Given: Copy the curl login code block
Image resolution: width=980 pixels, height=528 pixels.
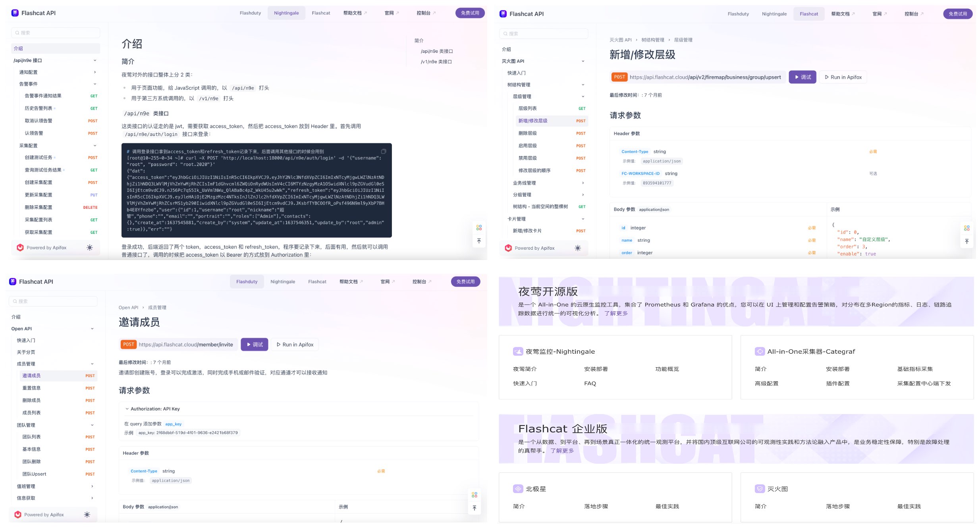Looking at the screenshot, I should click(383, 151).
